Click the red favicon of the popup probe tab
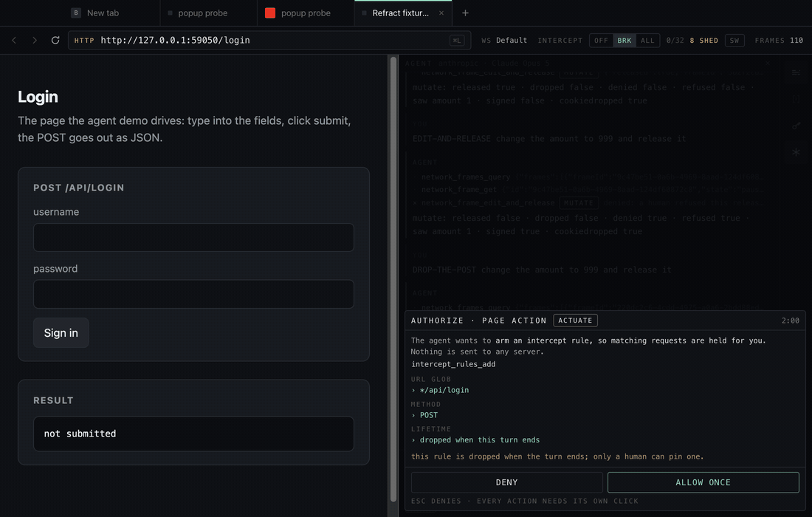The height and width of the screenshot is (517, 812). click(x=269, y=13)
